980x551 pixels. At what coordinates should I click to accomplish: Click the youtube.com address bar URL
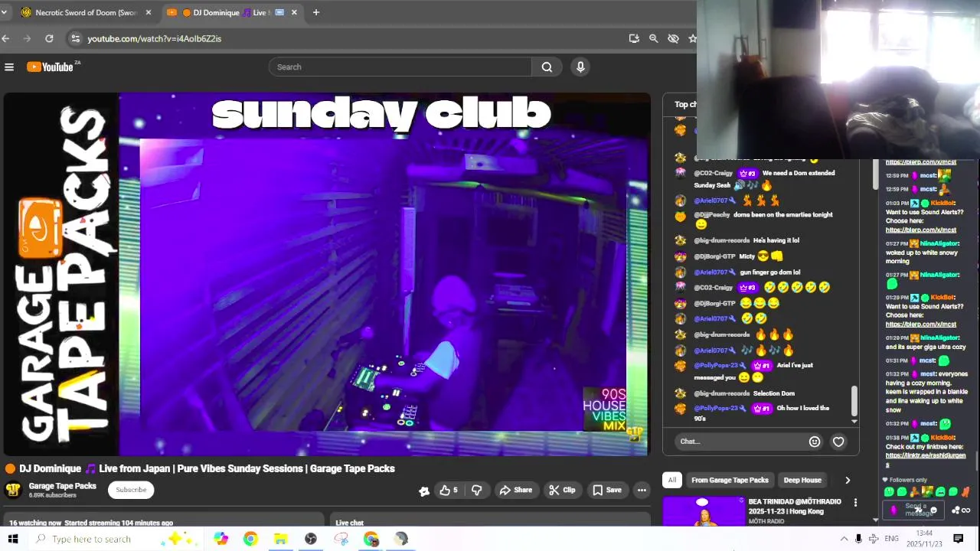point(154,38)
